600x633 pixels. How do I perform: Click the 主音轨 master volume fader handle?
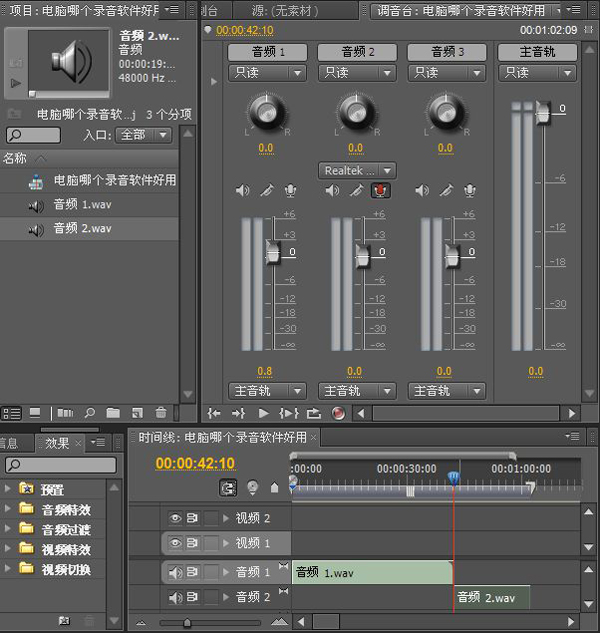tap(543, 112)
